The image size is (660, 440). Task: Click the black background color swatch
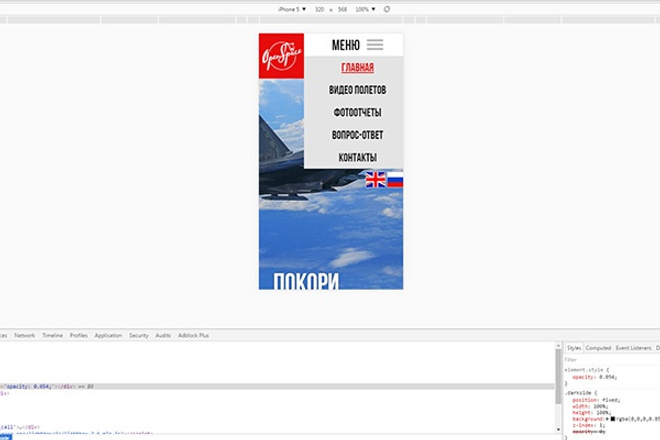pos(613,419)
